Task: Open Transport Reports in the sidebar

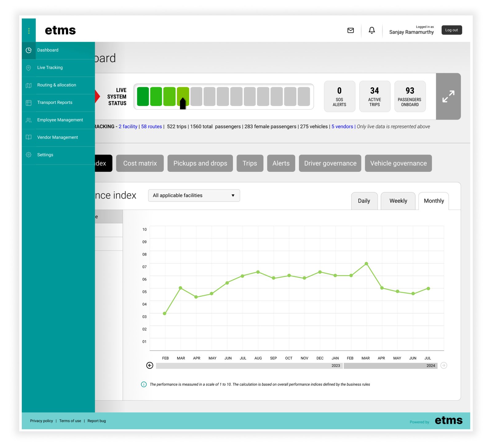Action: [55, 102]
